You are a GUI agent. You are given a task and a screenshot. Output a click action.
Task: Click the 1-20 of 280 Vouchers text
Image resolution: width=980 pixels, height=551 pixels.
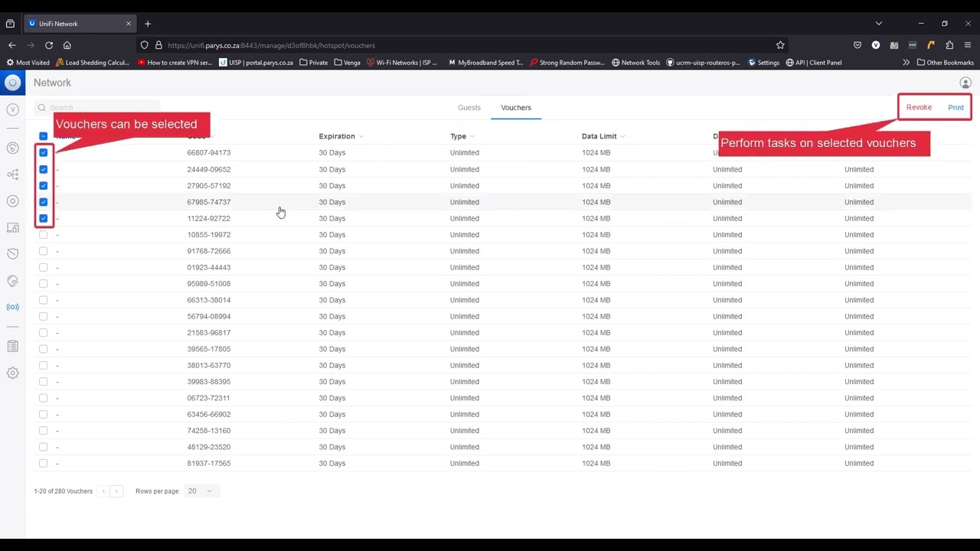63,491
